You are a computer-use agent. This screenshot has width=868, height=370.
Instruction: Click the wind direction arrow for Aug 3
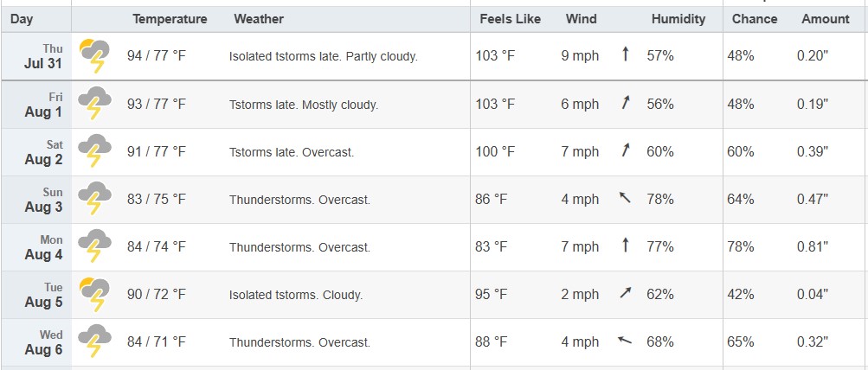point(625,197)
